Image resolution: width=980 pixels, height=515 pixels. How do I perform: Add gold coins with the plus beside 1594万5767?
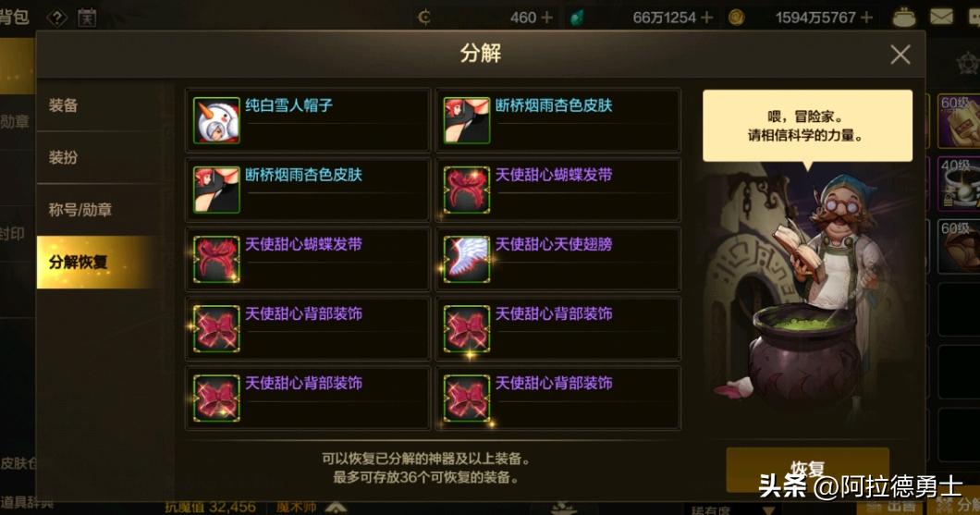click(x=866, y=18)
